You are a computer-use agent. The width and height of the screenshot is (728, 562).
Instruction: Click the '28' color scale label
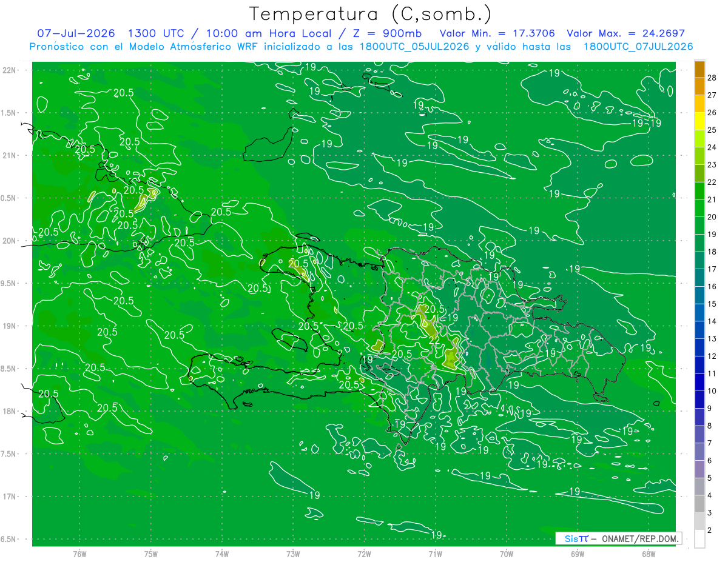pyautogui.click(x=712, y=78)
